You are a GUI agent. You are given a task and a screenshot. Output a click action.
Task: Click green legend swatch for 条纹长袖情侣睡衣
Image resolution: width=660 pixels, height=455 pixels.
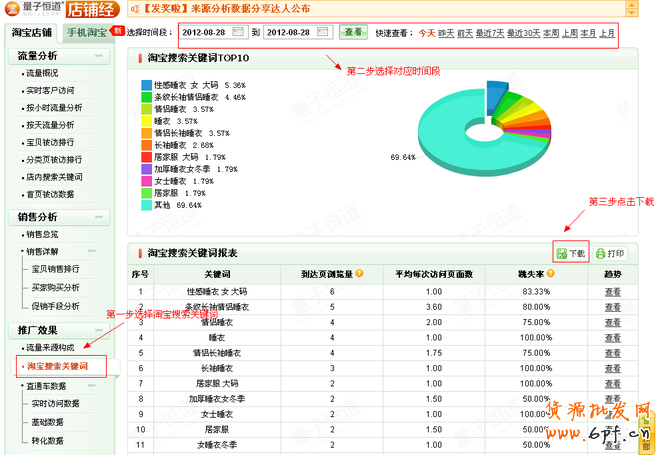[146, 97]
